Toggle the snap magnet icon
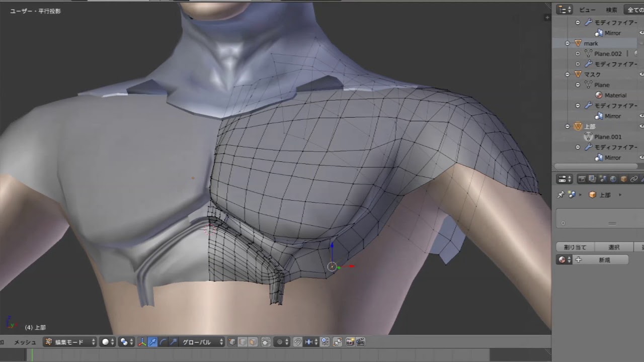644x362 pixels. pyautogui.click(x=297, y=342)
